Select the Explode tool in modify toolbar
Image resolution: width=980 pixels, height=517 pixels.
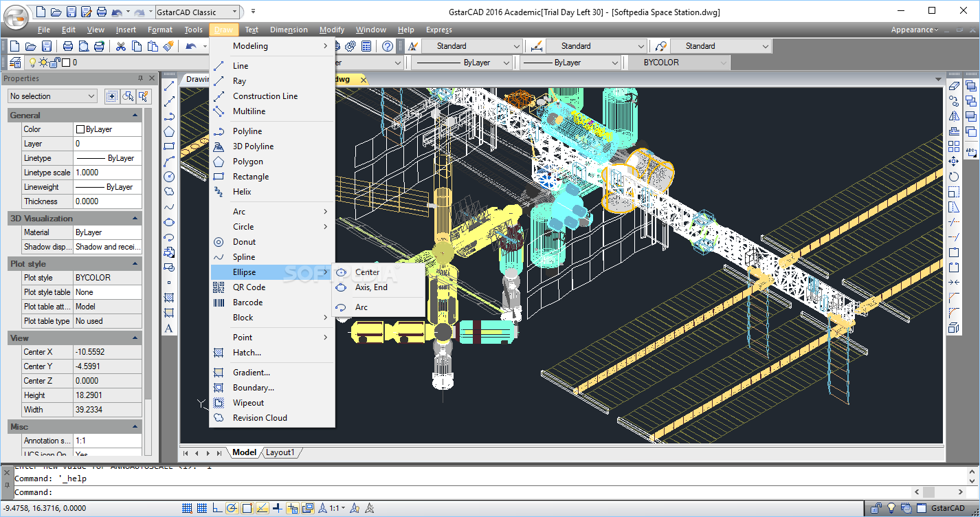coord(954,328)
